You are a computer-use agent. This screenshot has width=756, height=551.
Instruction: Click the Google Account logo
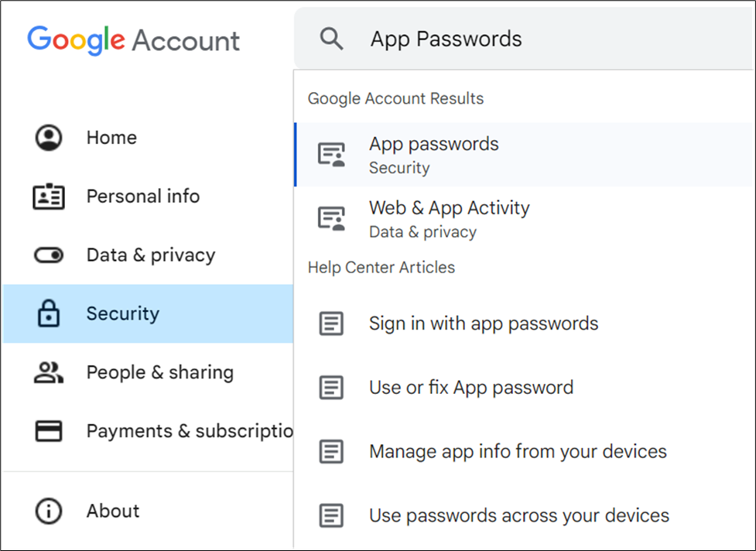click(134, 40)
